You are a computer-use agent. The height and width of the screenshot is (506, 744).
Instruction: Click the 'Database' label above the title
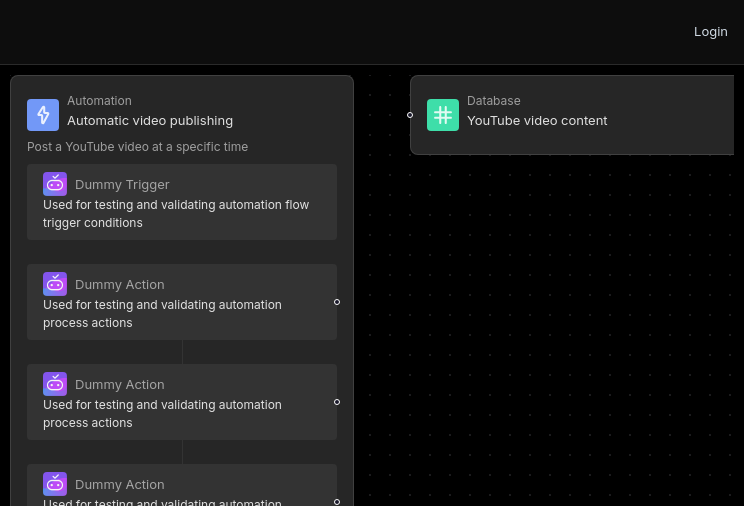click(x=493, y=101)
